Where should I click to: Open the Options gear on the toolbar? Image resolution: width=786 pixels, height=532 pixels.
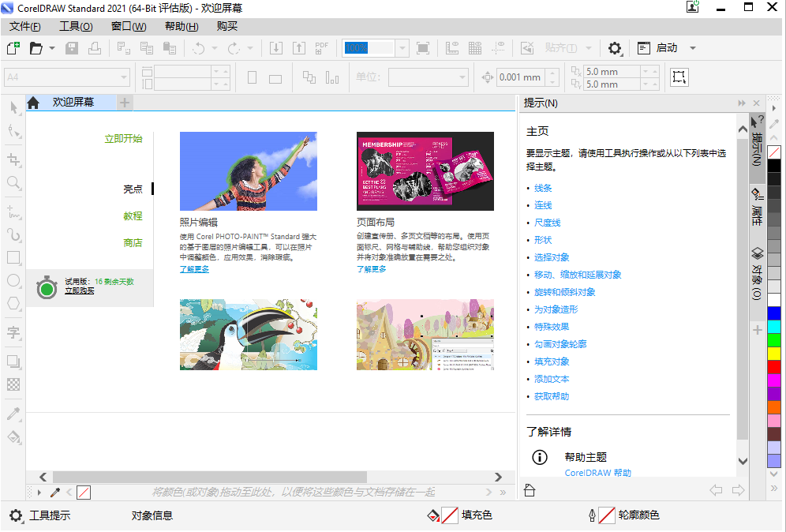tap(615, 48)
